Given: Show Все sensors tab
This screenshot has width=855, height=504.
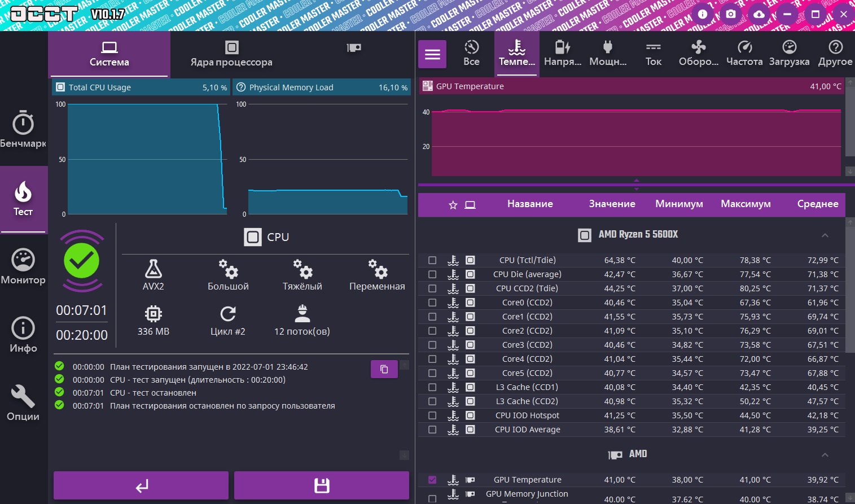Looking at the screenshot, I should point(472,54).
